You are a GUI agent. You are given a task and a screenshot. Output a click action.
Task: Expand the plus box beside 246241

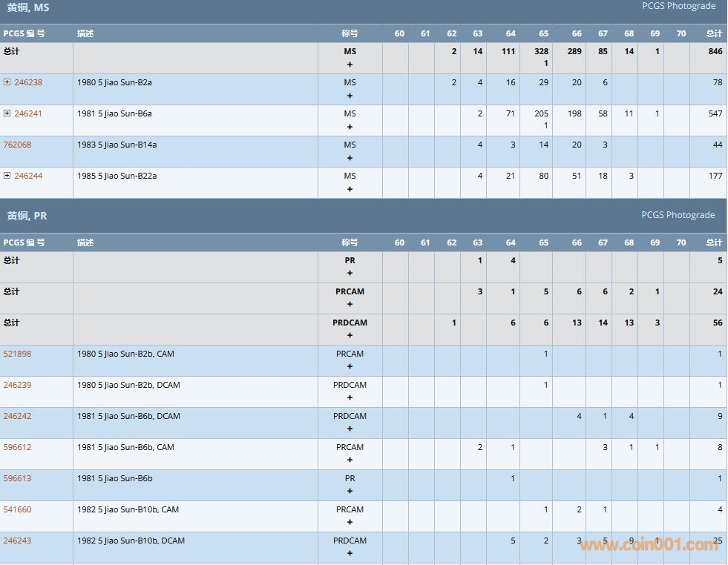tap(7, 113)
